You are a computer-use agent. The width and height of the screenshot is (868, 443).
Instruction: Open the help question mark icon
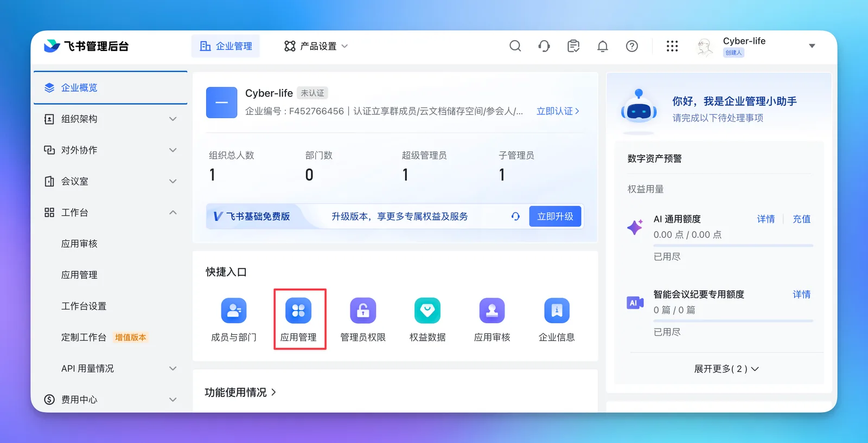pyautogui.click(x=632, y=46)
